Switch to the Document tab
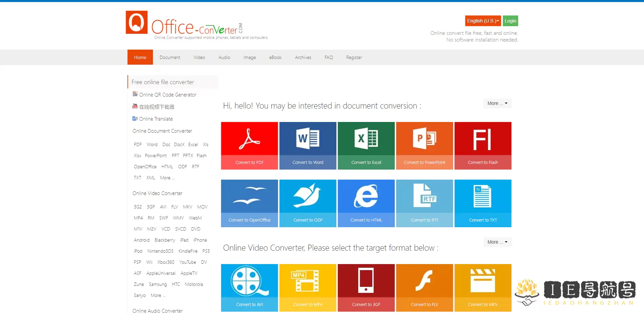Viewport: 644px width, 314px height. click(x=170, y=57)
